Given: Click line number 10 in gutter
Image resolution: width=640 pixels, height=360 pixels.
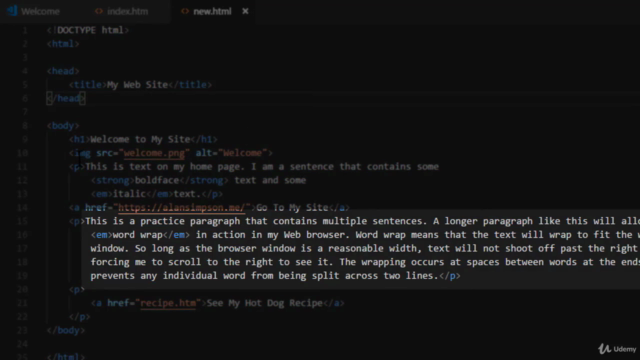Looking at the screenshot, I should point(22,153).
